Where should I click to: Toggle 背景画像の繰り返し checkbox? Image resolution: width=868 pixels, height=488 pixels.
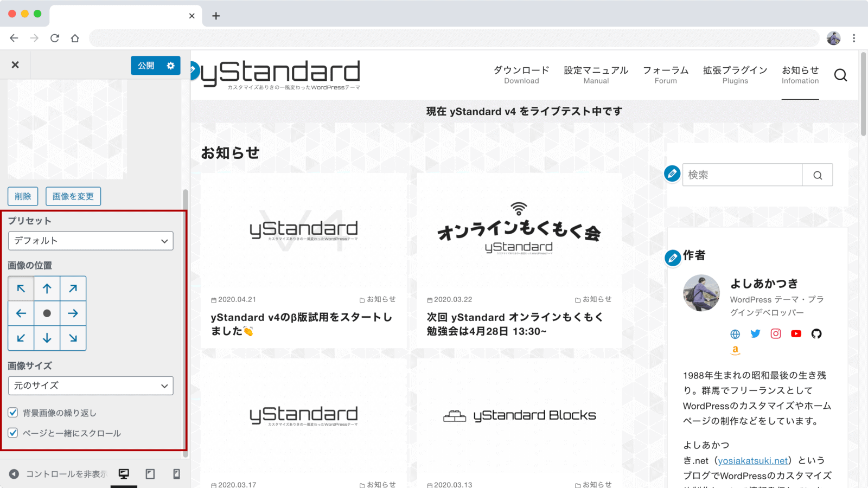[x=13, y=413]
